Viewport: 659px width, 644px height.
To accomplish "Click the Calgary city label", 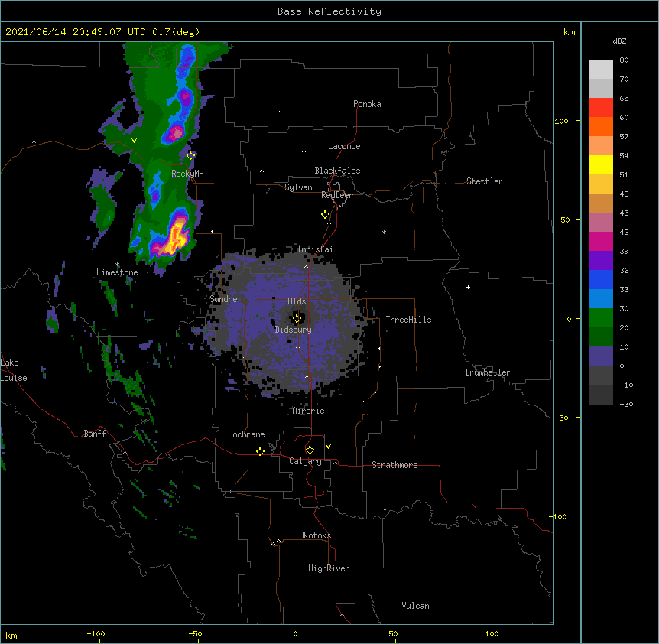I will coord(305,461).
